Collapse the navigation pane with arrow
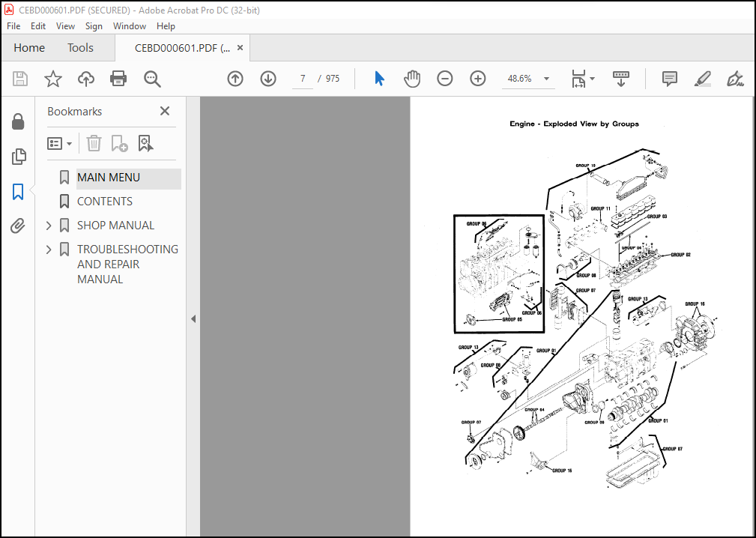The width and height of the screenshot is (756, 538). (193, 318)
